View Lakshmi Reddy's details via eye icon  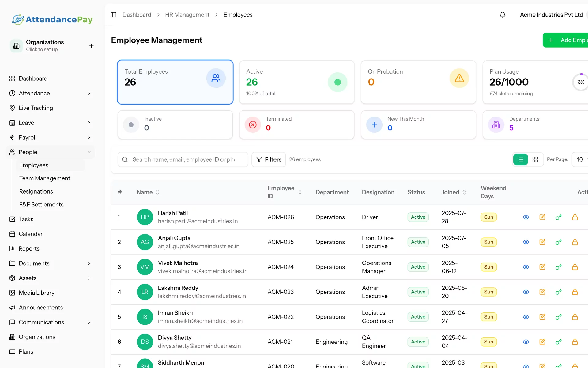tap(526, 292)
